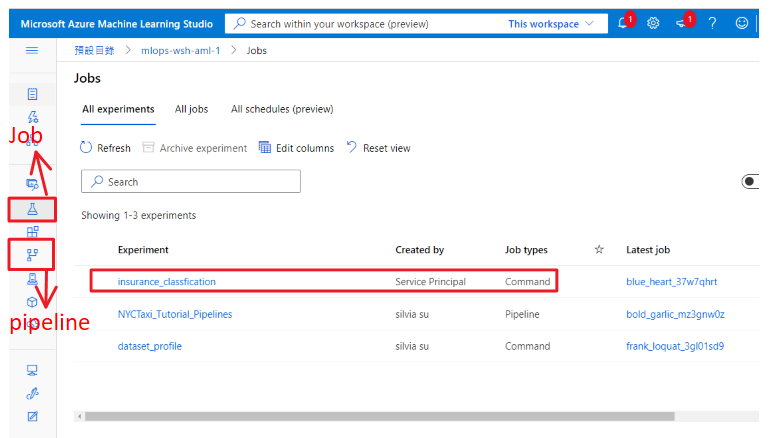The image size is (784, 438).
Task: Click Service Principal cell
Action: click(x=430, y=282)
